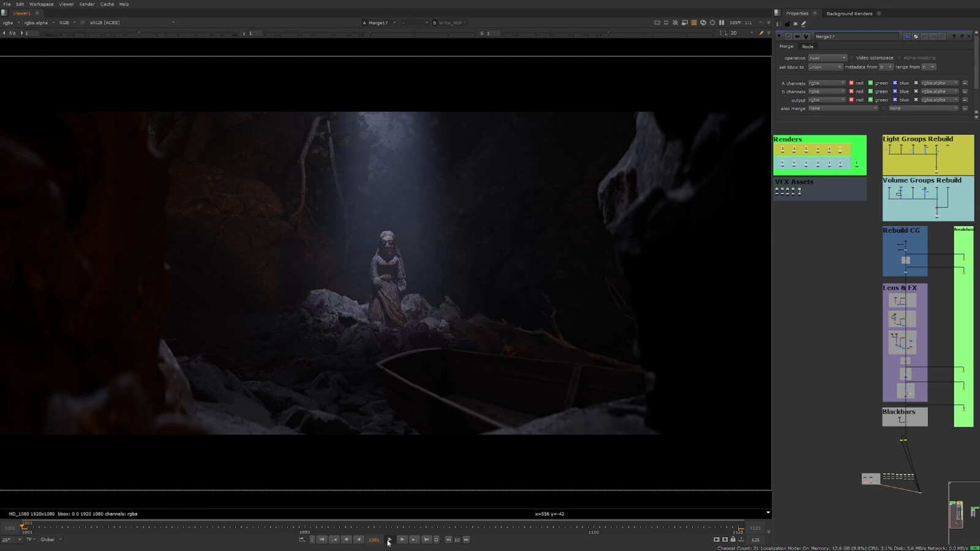
Task: Click the Blackbars backdrop node
Action: click(x=905, y=416)
